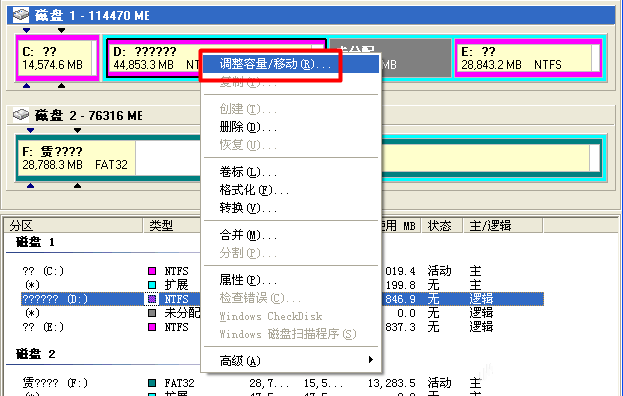Viewport: 623px width, 396px height.
Task: Click the 磁盘 1 group heading in list
Action: coord(35,242)
